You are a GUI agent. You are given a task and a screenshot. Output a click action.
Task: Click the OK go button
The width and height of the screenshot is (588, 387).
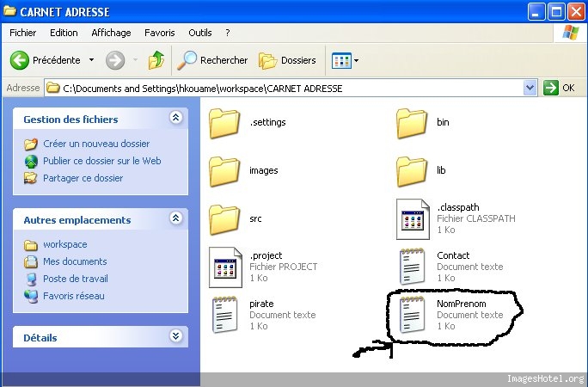coord(560,88)
